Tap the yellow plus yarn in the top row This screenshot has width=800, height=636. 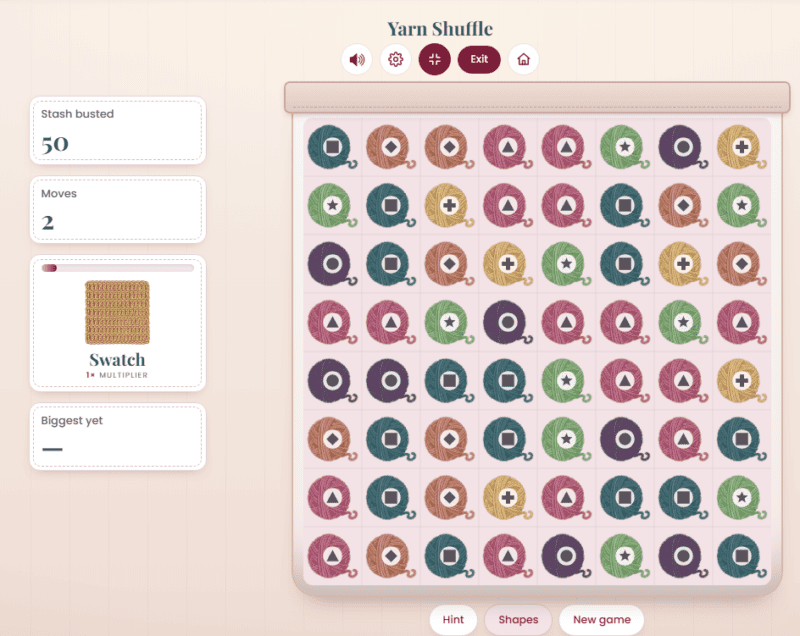[741, 147]
